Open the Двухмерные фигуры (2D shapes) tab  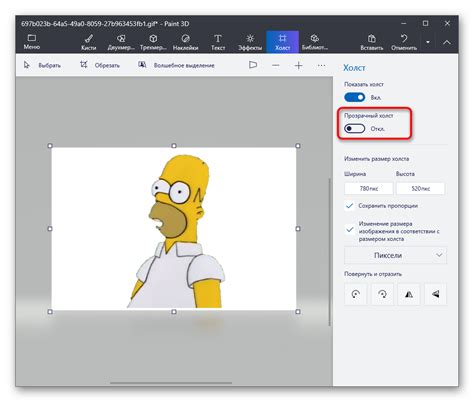click(121, 42)
